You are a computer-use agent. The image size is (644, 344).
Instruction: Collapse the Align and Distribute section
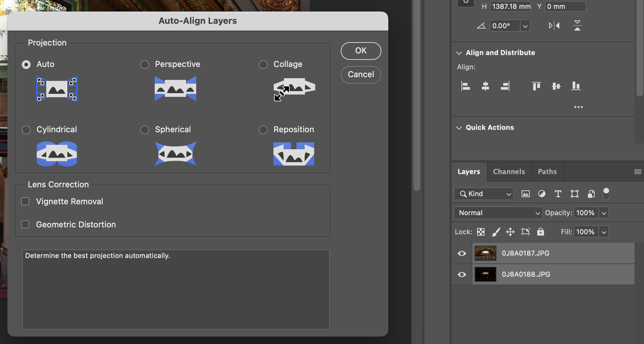(x=459, y=53)
